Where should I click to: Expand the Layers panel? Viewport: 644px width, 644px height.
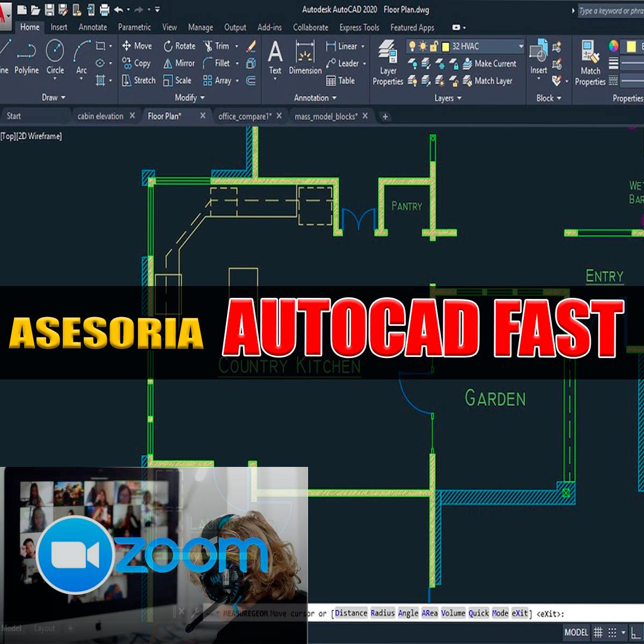448,98
